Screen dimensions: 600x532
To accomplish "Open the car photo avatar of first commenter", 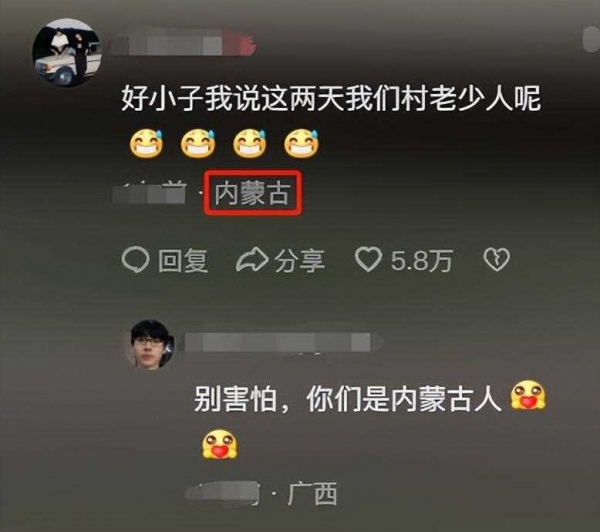I will pos(67,52).
